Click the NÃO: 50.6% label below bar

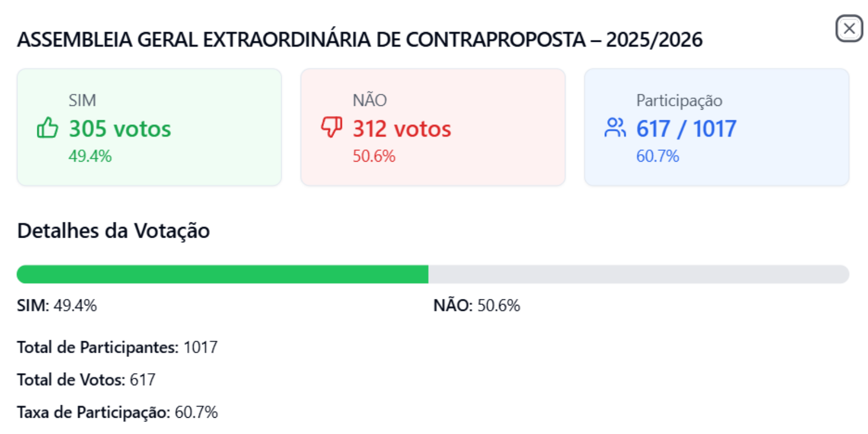tap(477, 305)
